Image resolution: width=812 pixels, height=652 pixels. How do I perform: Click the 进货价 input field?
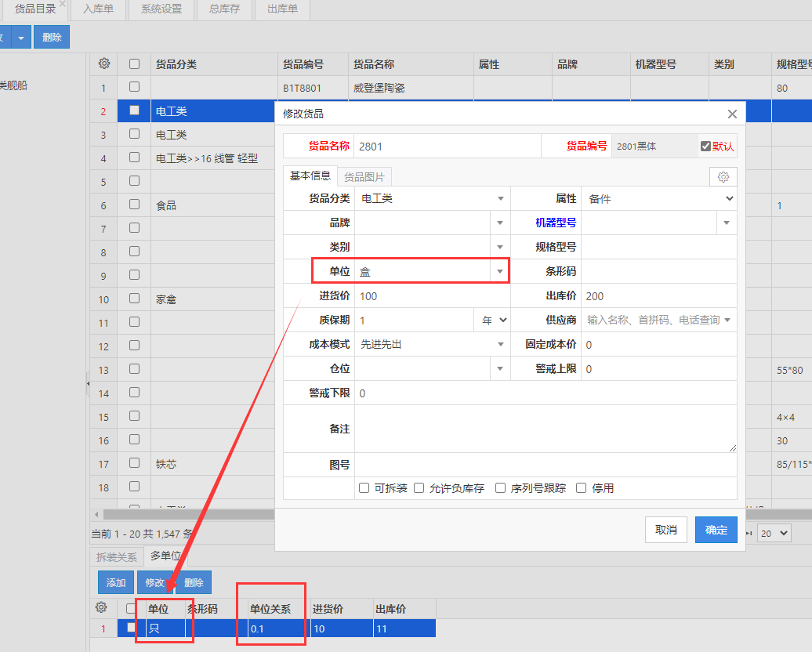click(x=433, y=295)
